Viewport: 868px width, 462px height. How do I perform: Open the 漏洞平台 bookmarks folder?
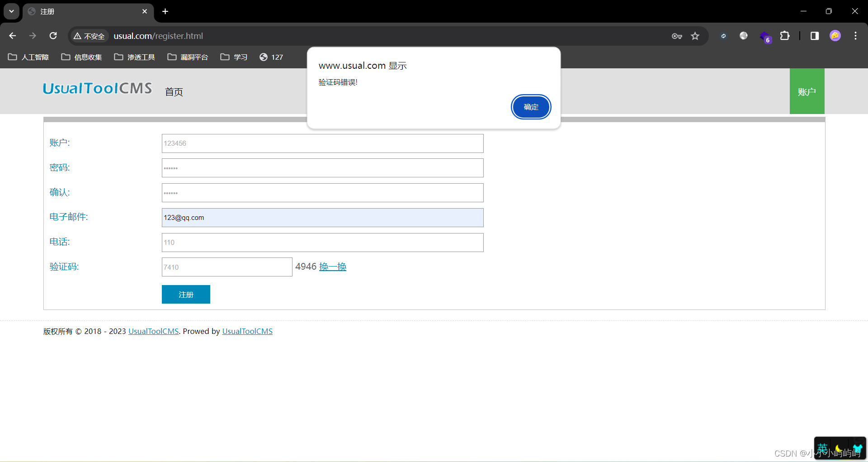coord(188,57)
